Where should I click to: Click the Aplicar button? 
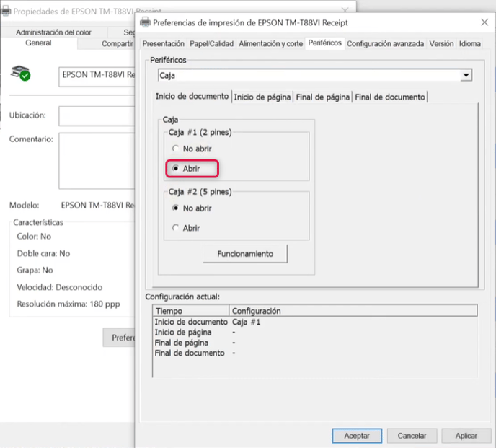click(466, 436)
